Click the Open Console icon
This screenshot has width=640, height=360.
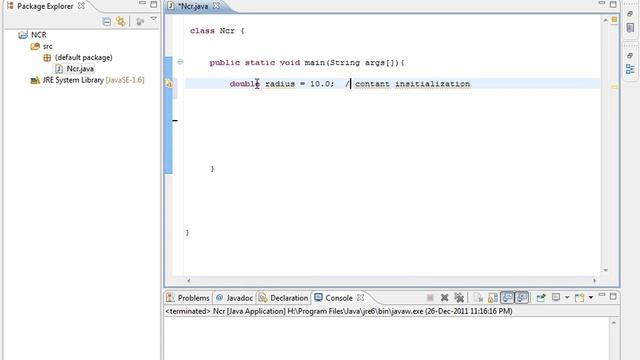580,298
